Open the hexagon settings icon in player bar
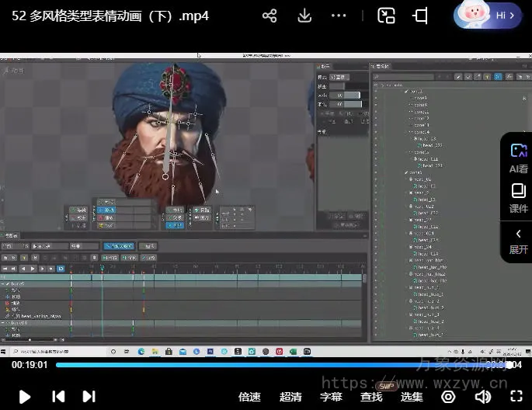The width and height of the screenshot is (532, 410). [448, 397]
